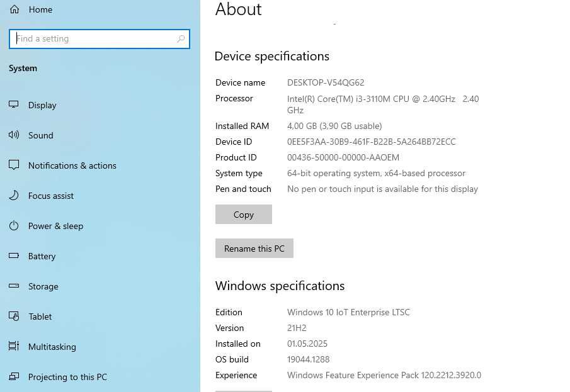The height and width of the screenshot is (392, 570).
Task: Click the Power & sleep icon
Action: pos(14,226)
